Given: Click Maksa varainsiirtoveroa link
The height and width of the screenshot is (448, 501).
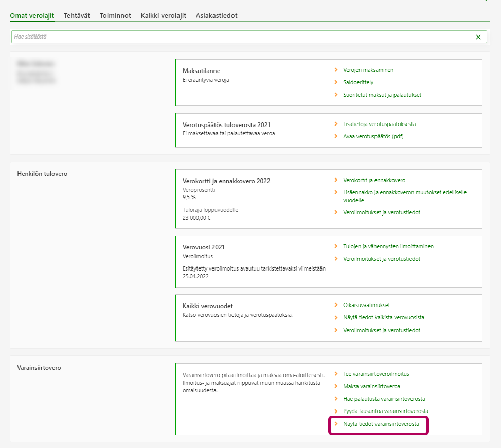Looking at the screenshot, I should point(371,386).
